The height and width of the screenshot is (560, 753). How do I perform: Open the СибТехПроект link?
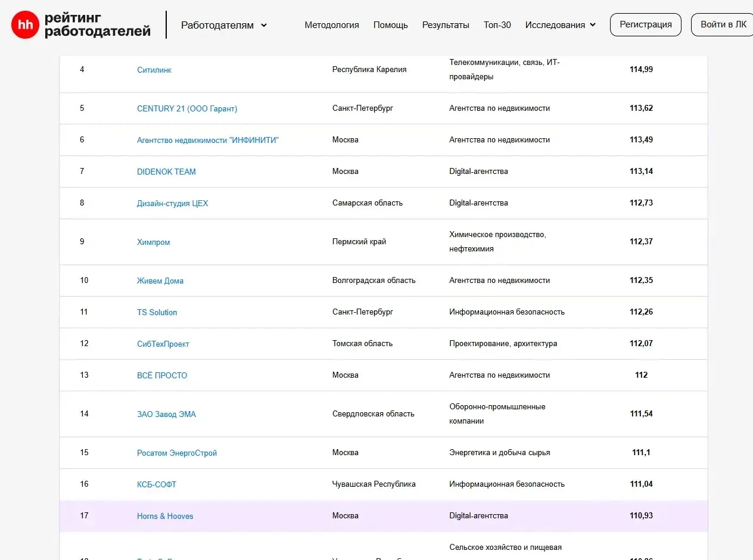point(163,344)
